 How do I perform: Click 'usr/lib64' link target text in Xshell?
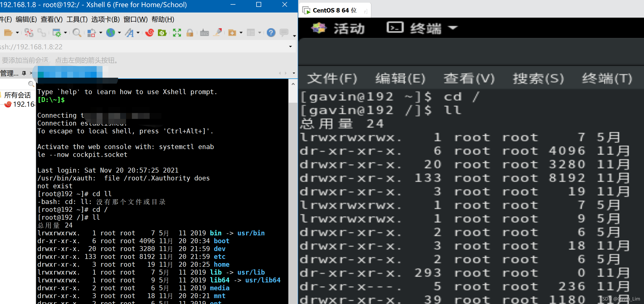click(263, 280)
